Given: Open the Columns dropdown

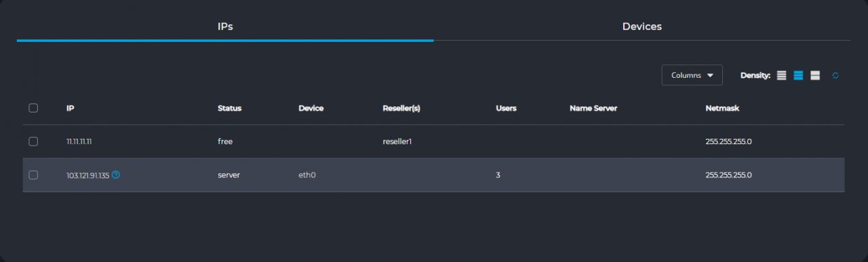Looking at the screenshot, I should pyautogui.click(x=692, y=75).
